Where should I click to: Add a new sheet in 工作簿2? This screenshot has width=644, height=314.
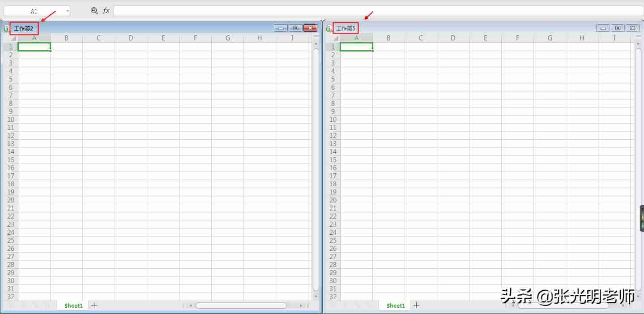tap(94, 305)
